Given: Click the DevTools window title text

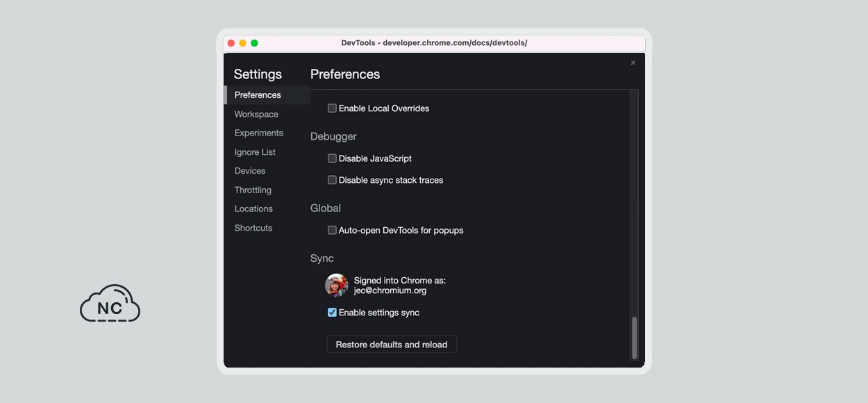Looking at the screenshot, I should 434,43.
